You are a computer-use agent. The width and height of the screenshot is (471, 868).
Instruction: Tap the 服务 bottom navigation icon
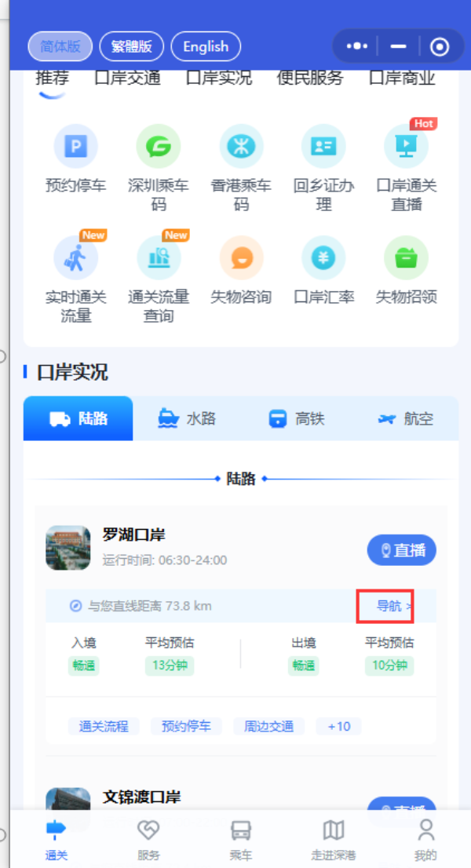[148, 830]
